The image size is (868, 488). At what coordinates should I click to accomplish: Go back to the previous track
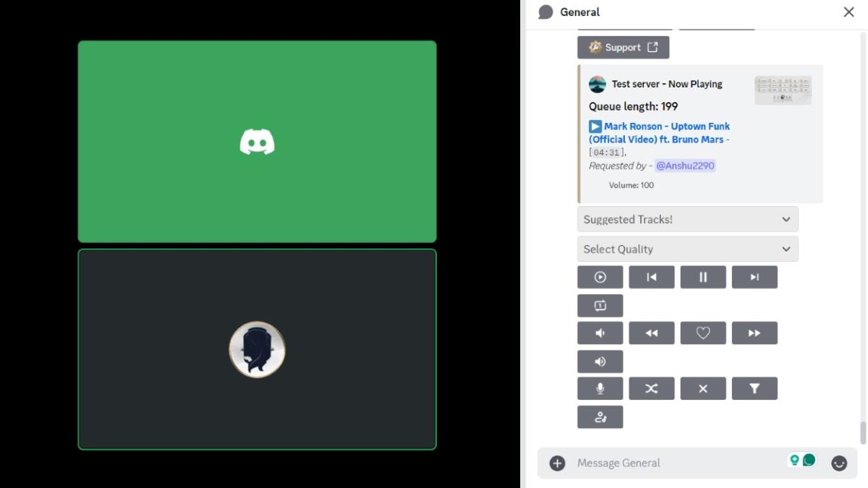coord(652,277)
